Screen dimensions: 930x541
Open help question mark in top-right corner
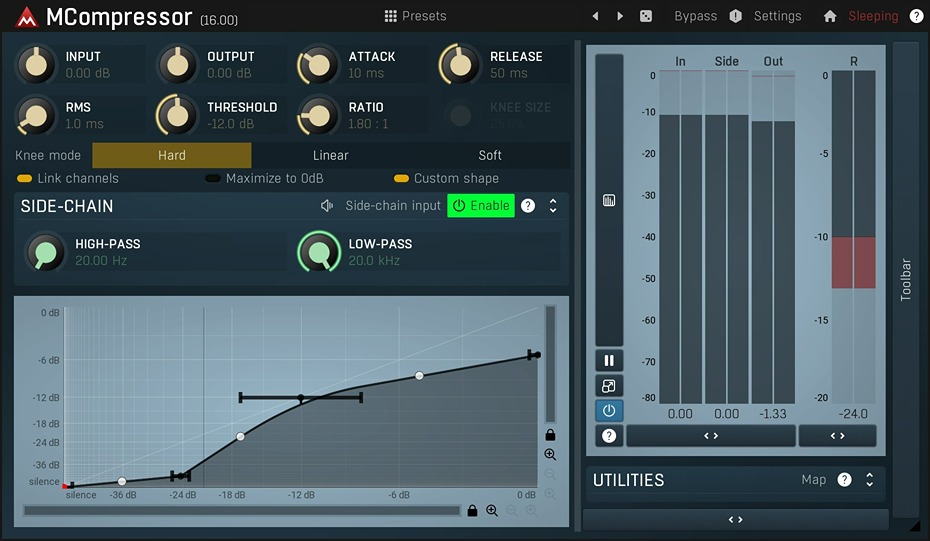(x=916, y=16)
